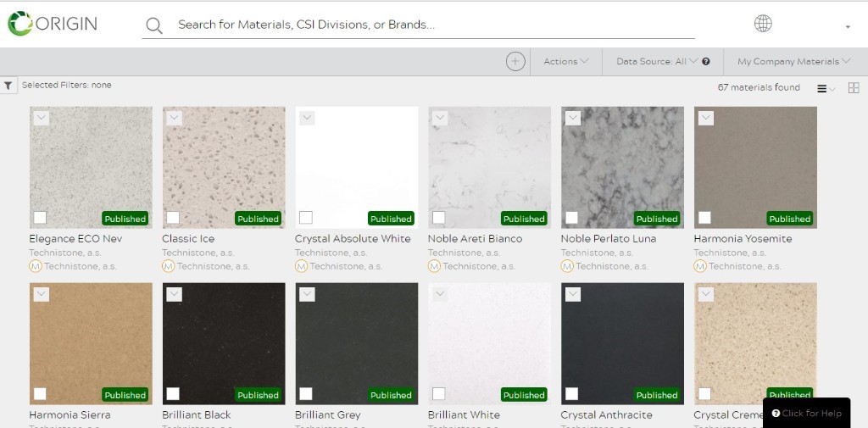Click Published badge on Noble Perlato Luna
This screenshot has width=868, height=428.
[657, 219]
